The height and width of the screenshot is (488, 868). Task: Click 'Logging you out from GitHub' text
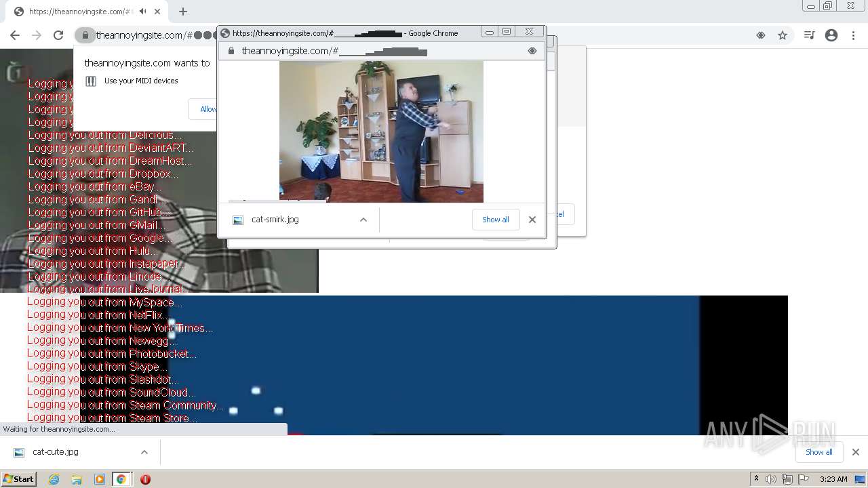click(x=100, y=212)
